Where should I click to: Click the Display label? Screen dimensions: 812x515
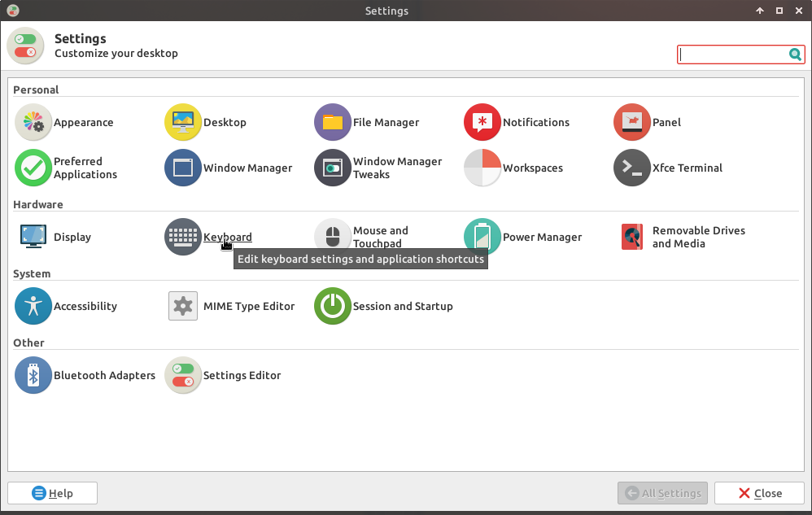pos(72,237)
